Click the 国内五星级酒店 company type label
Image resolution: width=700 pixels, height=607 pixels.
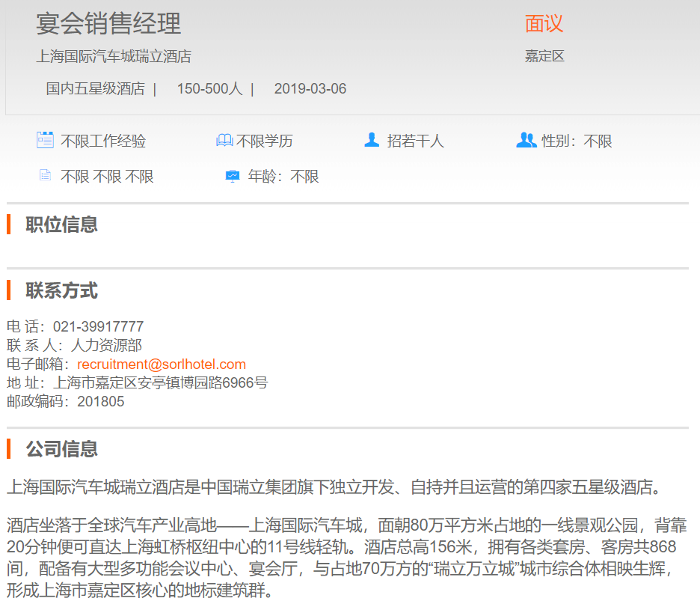pyautogui.click(x=95, y=89)
